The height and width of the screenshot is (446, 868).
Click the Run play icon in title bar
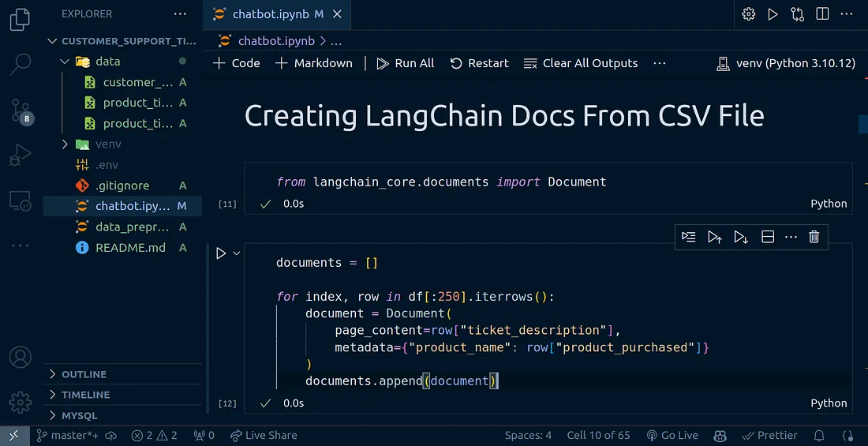(x=773, y=14)
